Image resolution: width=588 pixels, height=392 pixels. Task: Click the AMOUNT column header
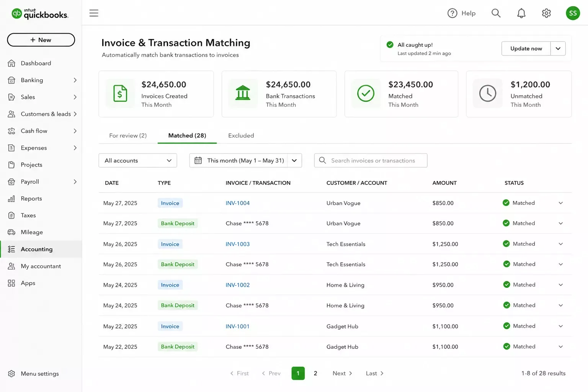(x=444, y=183)
